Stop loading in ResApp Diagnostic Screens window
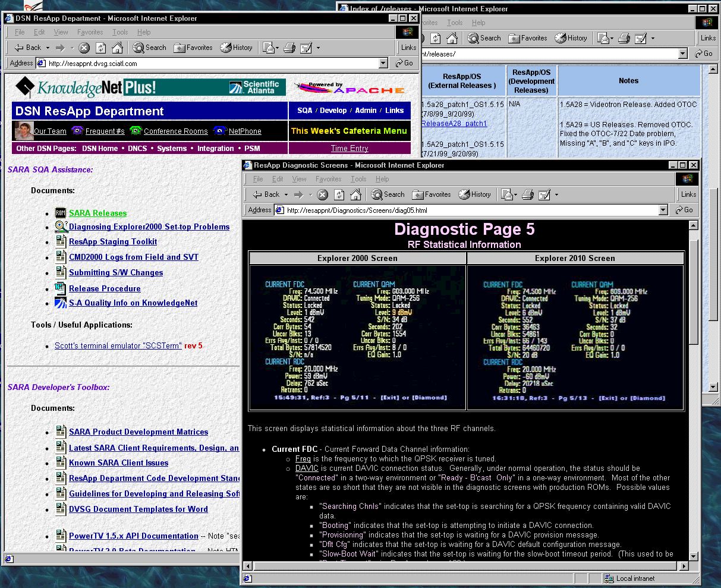 (x=323, y=194)
